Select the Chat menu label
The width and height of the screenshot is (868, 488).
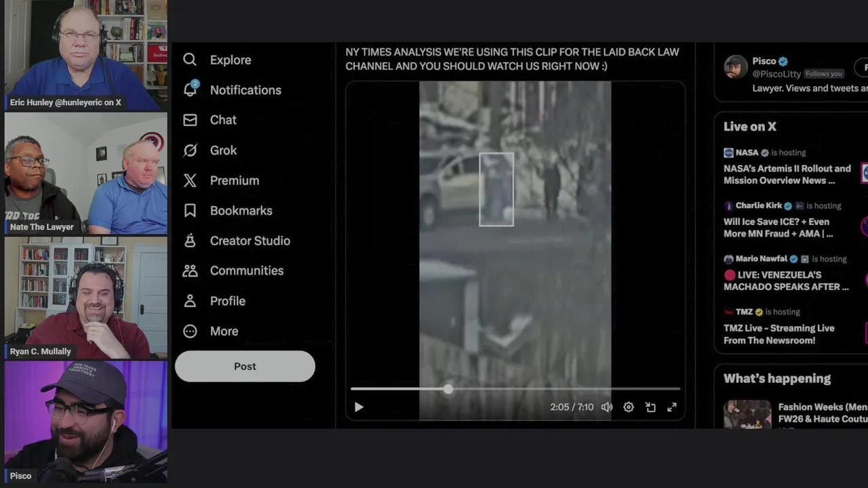pyautogui.click(x=223, y=120)
